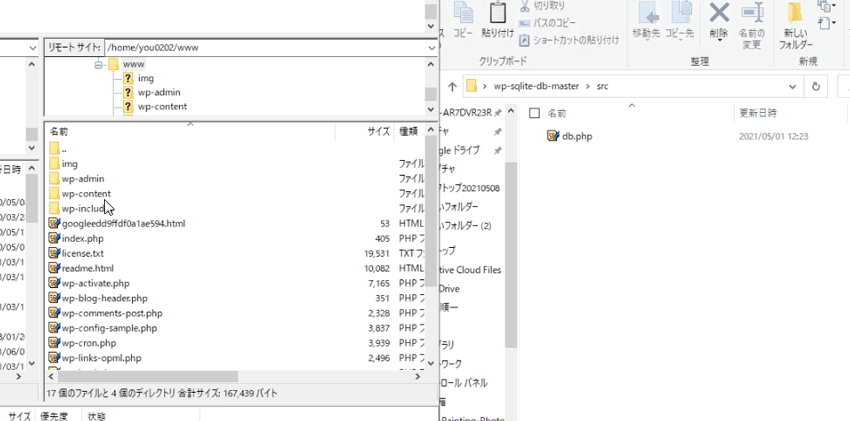Sort the FileZilla remote list by Name (名前) header

pos(59,131)
